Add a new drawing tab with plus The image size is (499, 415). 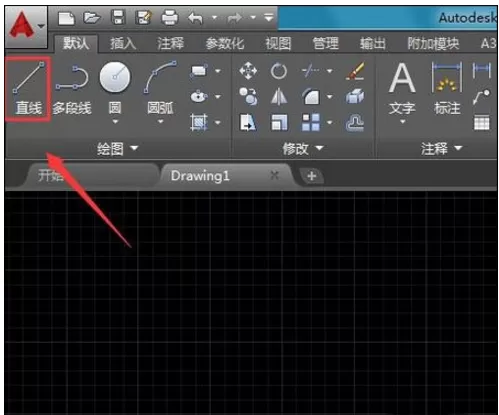pos(312,176)
